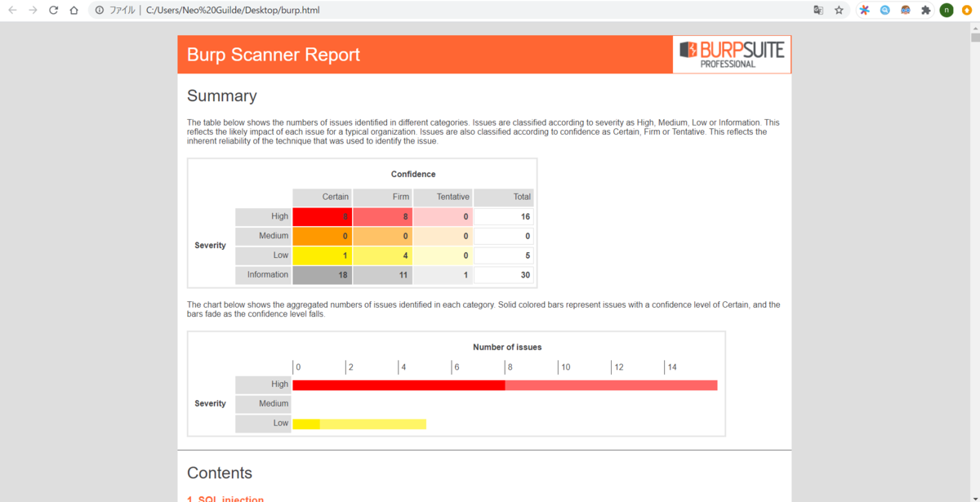Open the green profile avatar
Viewport: 980px width, 502px height.
[947, 11]
